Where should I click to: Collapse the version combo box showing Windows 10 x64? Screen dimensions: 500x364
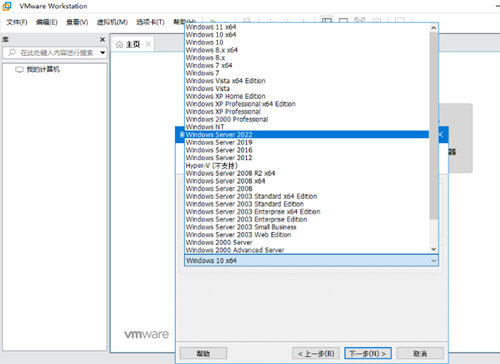click(311, 260)
